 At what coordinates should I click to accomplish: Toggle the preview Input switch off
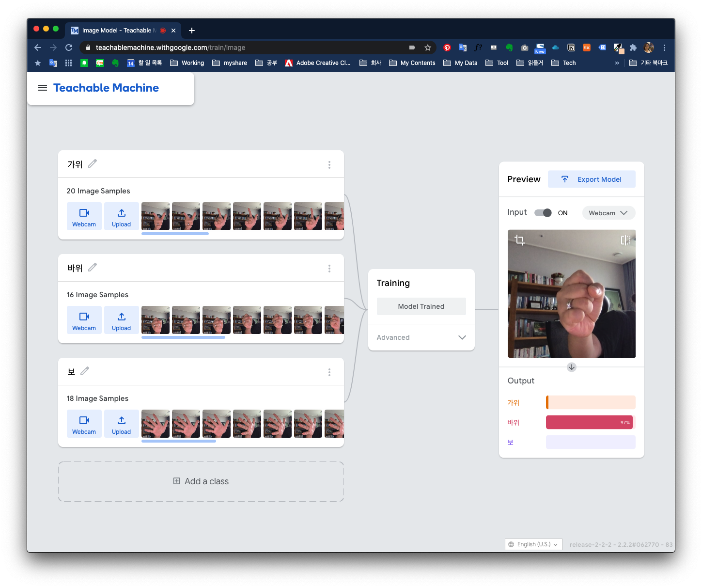point(543,213)
